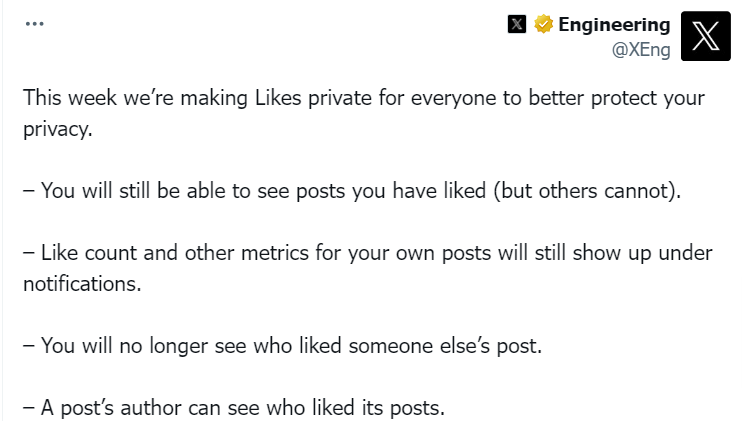
Task: Open the three-dot more options menu
Action: coord(35,24)
